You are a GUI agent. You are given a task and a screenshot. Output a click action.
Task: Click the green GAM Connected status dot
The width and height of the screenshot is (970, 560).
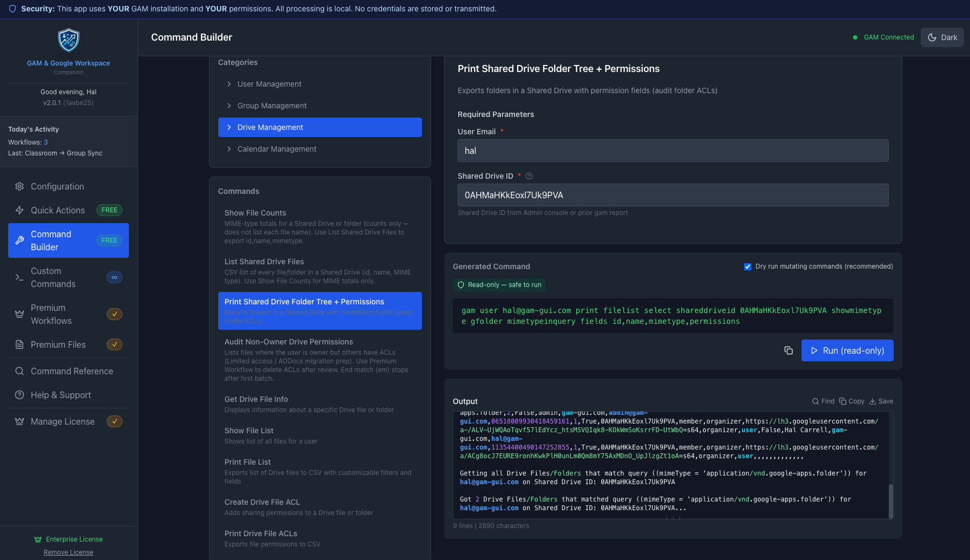pos(855,37)
